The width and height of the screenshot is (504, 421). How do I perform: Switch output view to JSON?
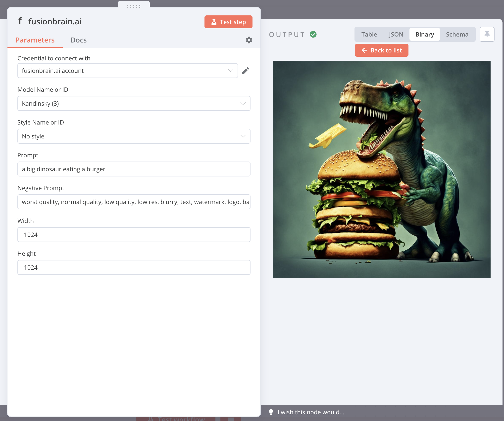click(x=396, y=34)
